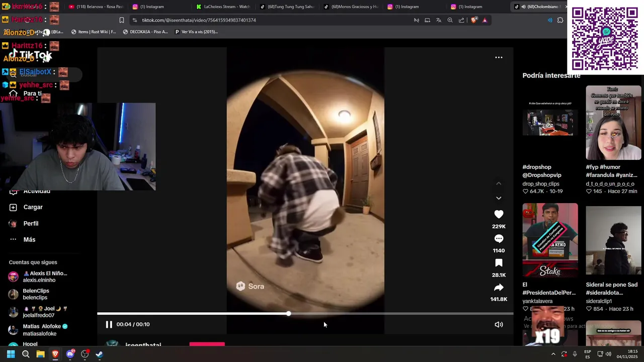Open Discord from the taskbar
The height and width of the screenshot is (362, 644).
pyautogui.click(x=70, y=354)
